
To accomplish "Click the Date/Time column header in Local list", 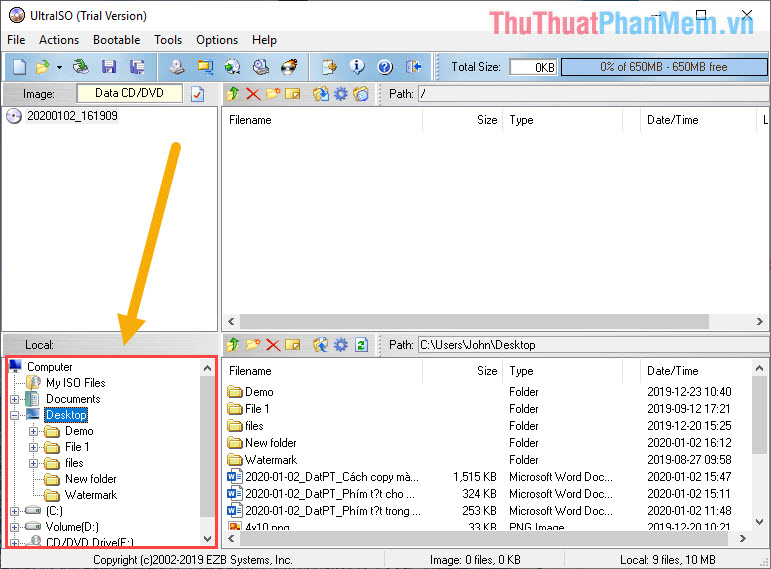I will 696,371.
